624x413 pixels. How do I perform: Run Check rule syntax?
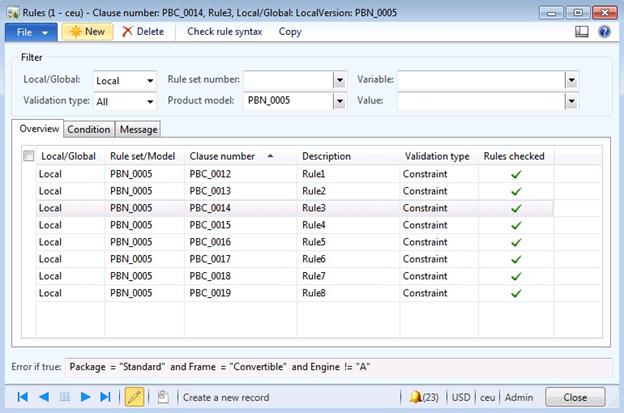[x=224, y=32]
